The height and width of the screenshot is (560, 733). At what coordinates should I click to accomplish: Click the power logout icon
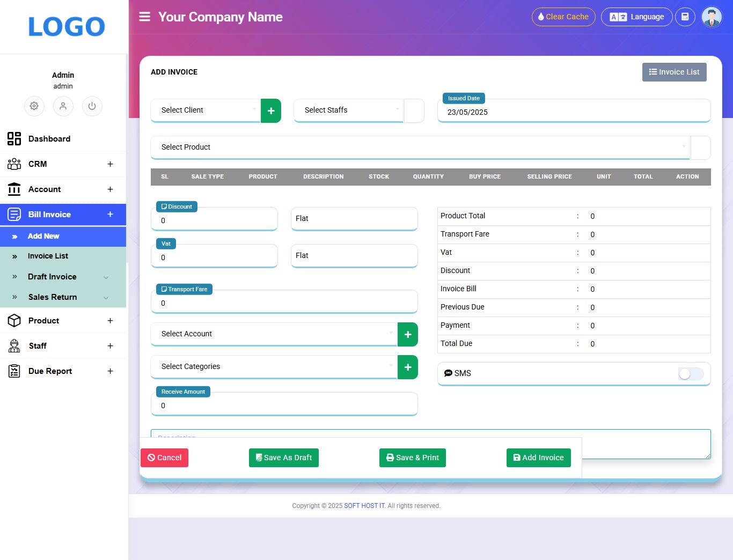[x=92, y=106]
